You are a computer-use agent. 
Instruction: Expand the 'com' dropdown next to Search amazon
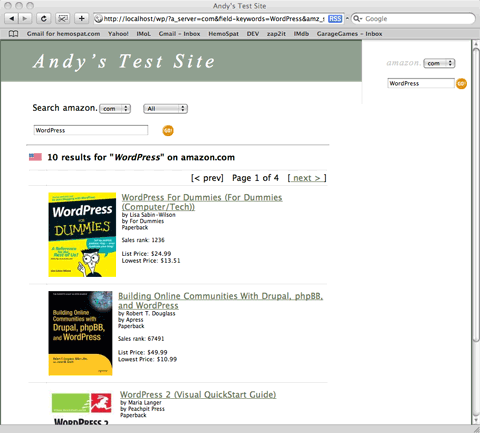point(115,109)
